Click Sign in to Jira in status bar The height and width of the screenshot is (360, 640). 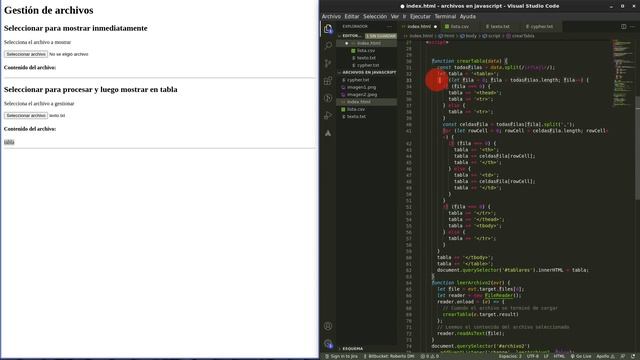click(341, 356)
